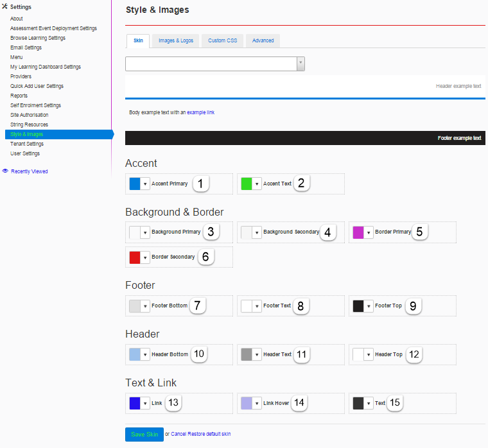
Task: Open Tenant Settings in the sidebar
Action: click(x=27, y=144)
